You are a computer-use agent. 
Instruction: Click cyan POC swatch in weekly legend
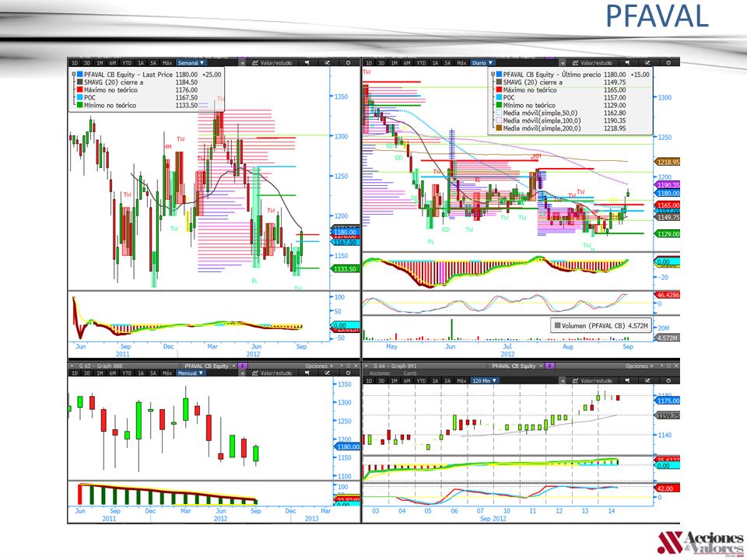coord(79,97)
